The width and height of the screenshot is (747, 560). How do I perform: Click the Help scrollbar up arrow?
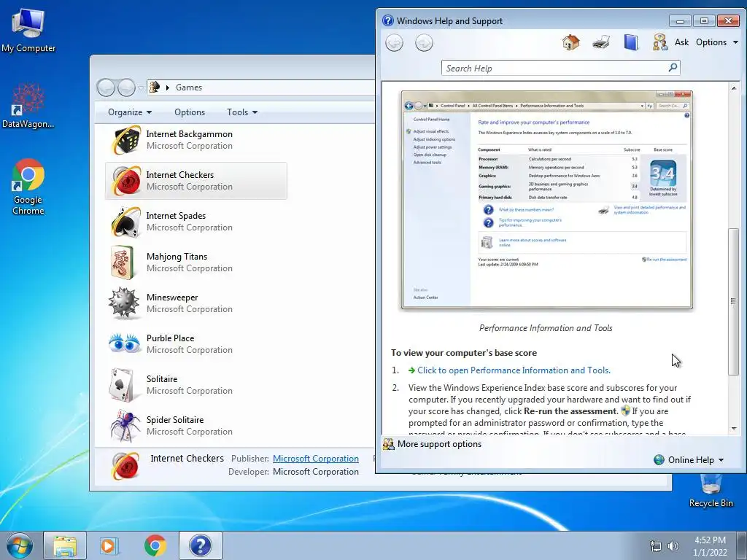tap(734, 88)
